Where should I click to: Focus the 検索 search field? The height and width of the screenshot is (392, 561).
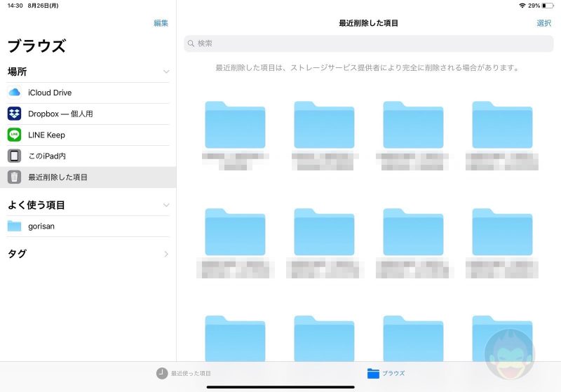(x=369, y=43)
